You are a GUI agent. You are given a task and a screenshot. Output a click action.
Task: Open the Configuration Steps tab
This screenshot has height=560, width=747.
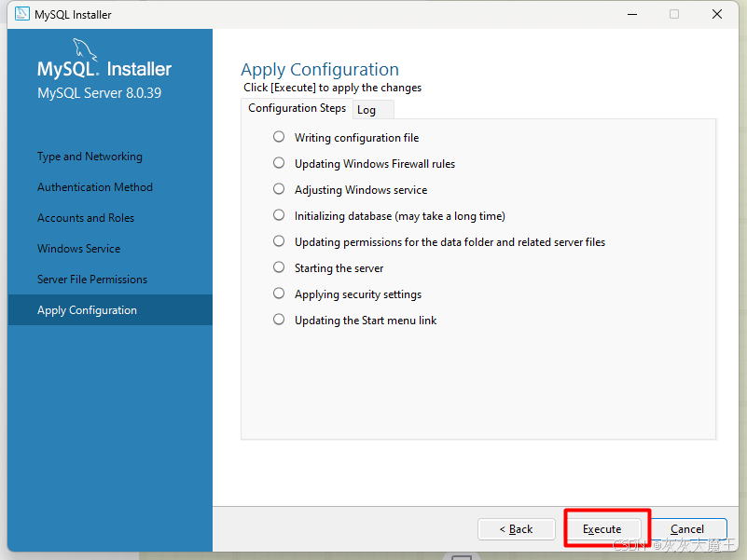[297, 109]
